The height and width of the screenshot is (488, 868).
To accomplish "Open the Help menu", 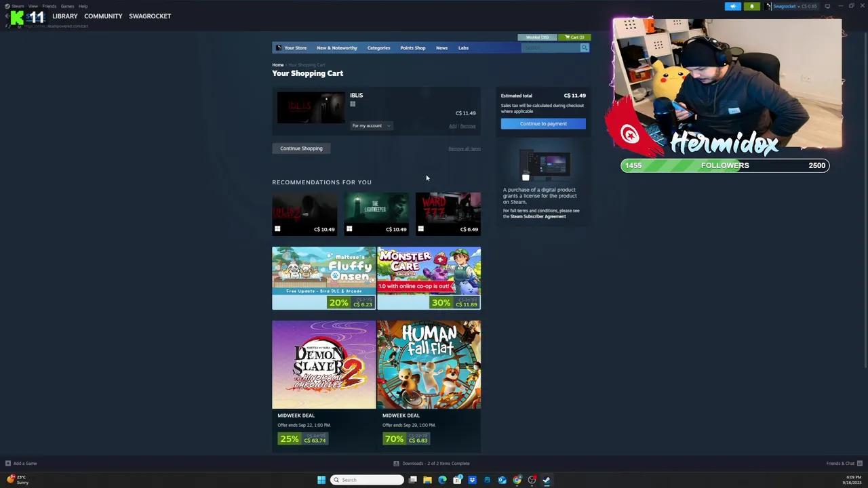I will coord(83,6).
